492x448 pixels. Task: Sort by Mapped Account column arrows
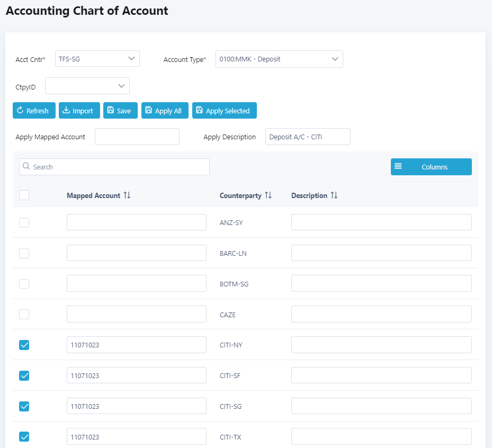[127, 195]
